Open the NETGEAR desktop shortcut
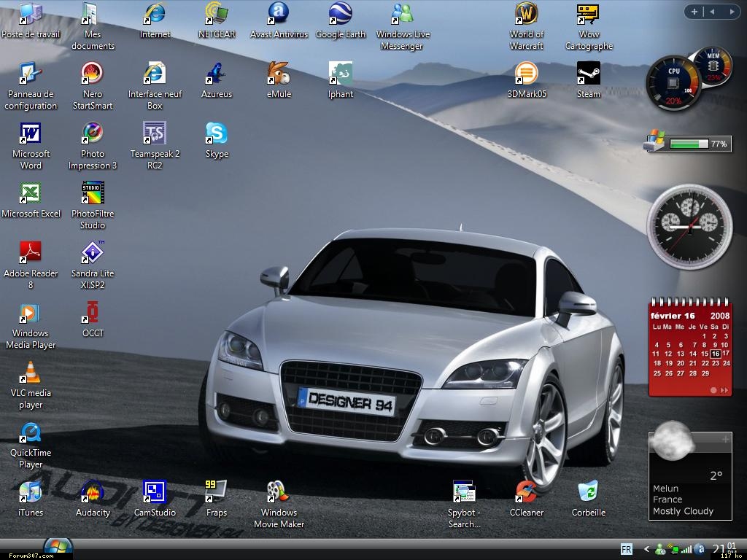The image size is (747, 560). [217, 15]
